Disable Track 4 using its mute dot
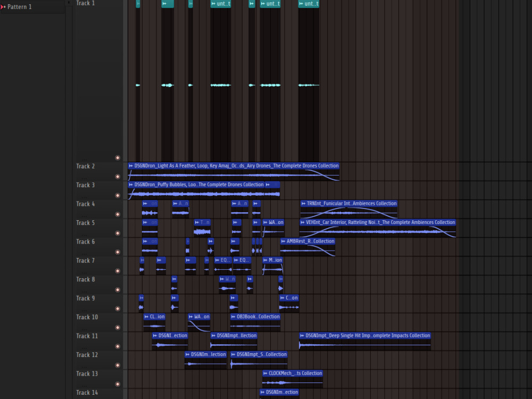This screenshot has width=532, height=399. coord(118,214)
